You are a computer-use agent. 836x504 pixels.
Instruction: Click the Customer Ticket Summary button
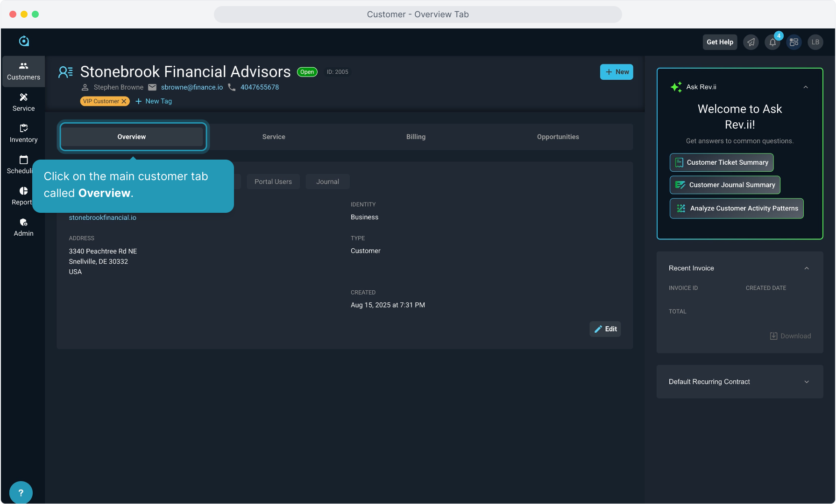tap(722, 162)
